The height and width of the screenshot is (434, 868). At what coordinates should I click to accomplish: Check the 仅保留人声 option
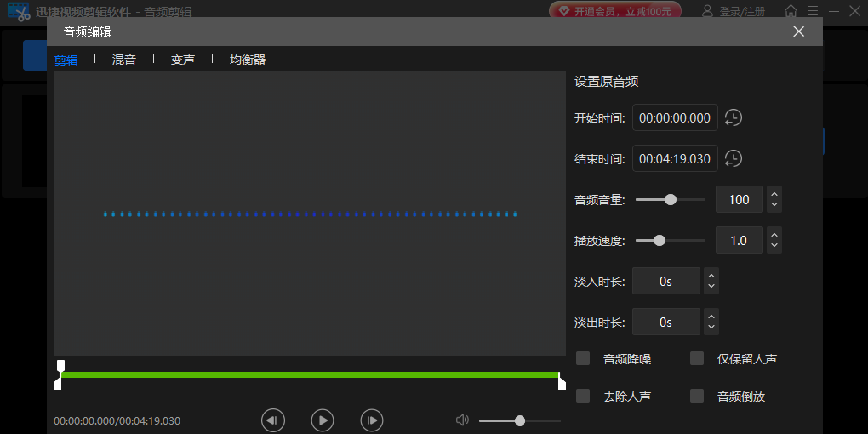[x=697, y=358]
